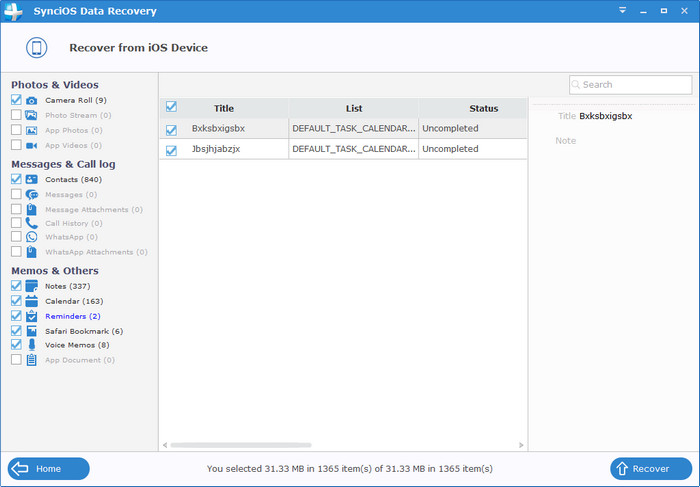
Task: Open the Voice Memos (8) category
Action: pos(77,345)
